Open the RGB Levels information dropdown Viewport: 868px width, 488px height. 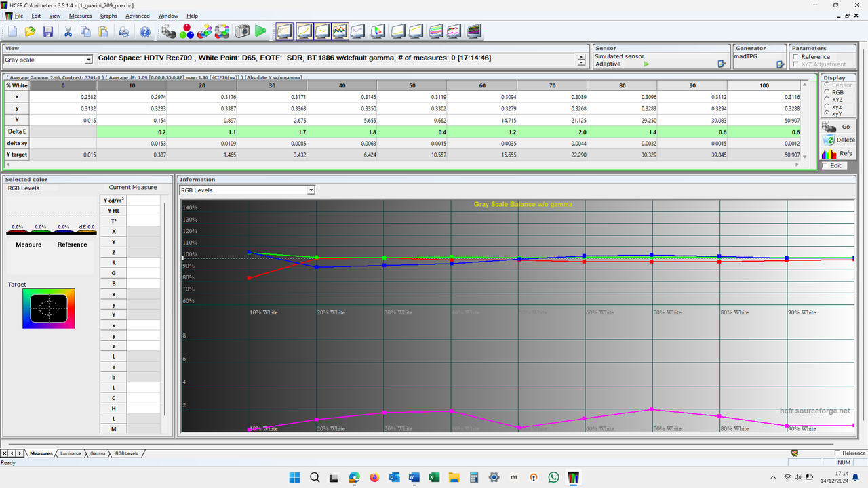tap(311, 190)
